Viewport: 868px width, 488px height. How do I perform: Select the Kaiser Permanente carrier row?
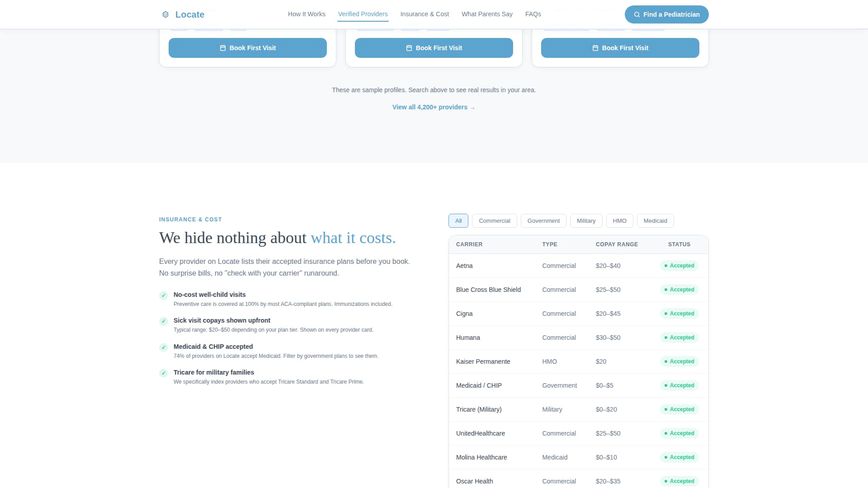point(579,361)
